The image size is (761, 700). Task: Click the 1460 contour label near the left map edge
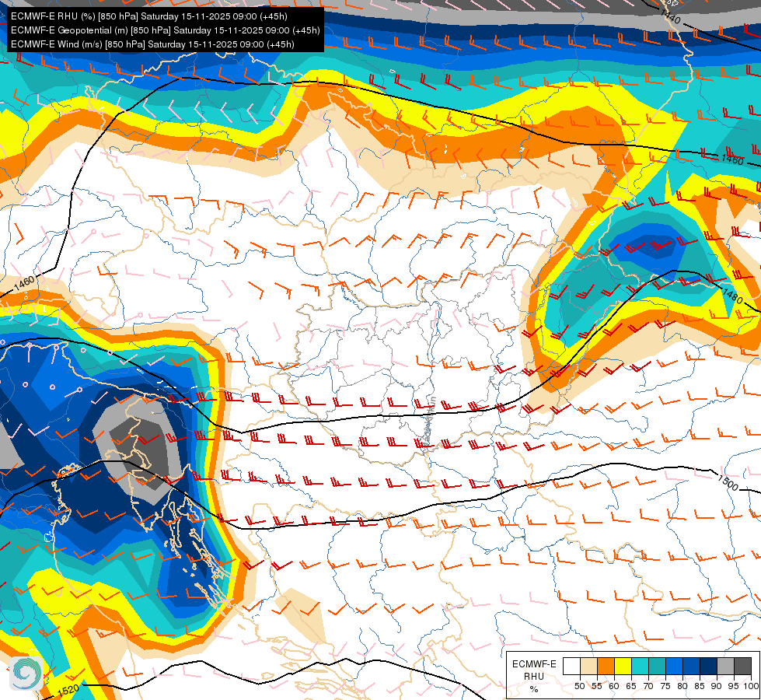pyautogui.click(x=24, y=282)
